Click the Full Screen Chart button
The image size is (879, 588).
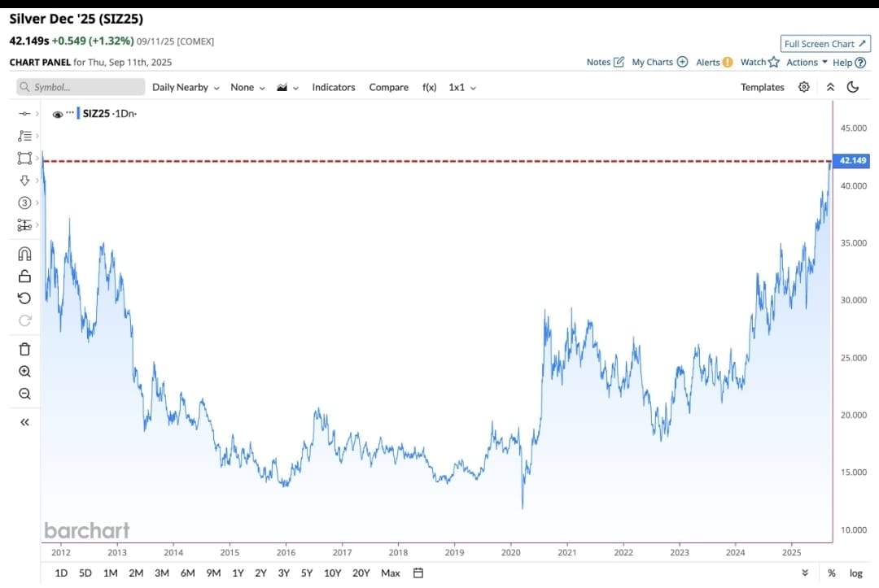pyautogui.click(x=824, y=44)
